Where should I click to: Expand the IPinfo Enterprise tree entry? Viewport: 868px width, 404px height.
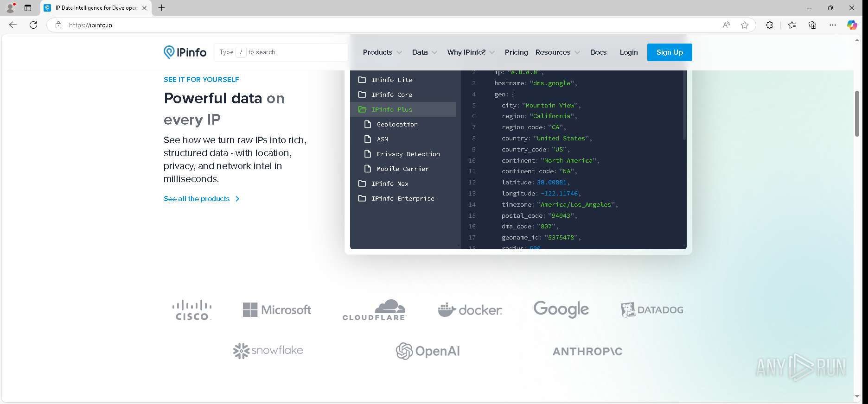tap(403, 198)
